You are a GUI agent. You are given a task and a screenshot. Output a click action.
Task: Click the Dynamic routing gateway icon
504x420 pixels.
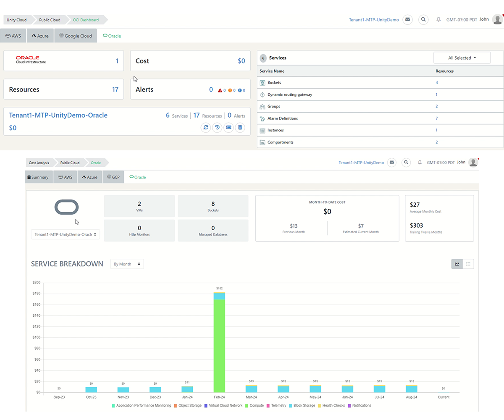(x=262, y=94)
